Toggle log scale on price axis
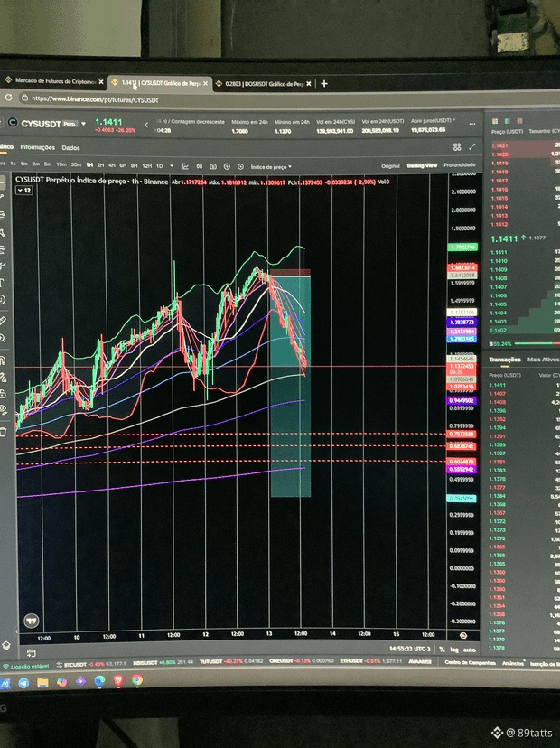The width and height of the screenshot is (560, 748). click(x=454, y=650)
